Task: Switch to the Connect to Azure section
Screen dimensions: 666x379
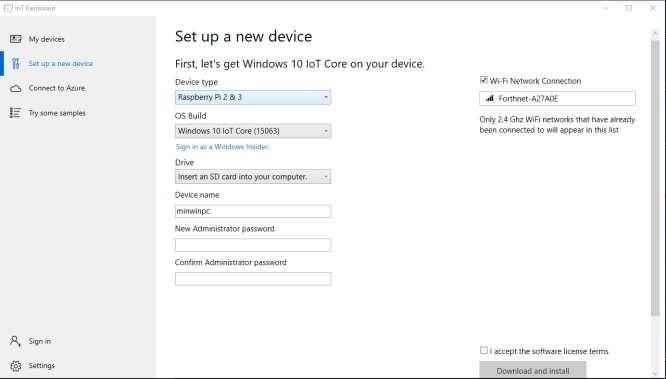Action: pyautogui.click(x=57, y=88)
